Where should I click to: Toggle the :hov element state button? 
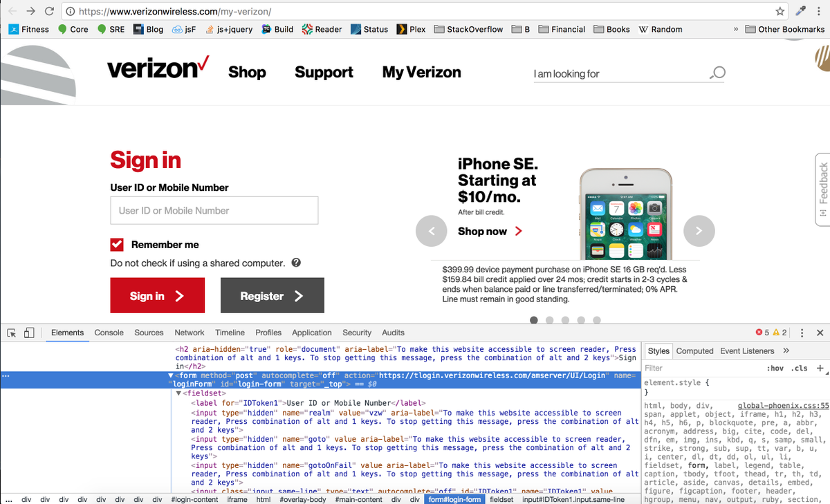coord(775,368)
